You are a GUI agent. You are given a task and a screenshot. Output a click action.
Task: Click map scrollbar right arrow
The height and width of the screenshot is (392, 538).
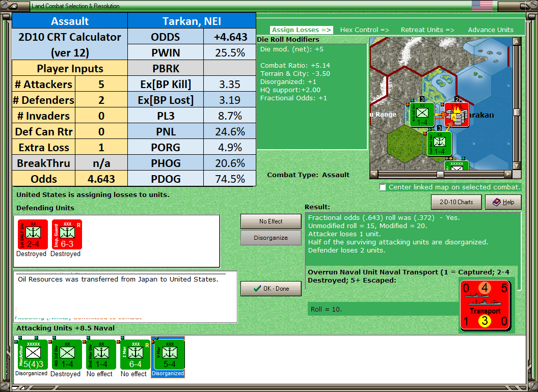(508, 174)
